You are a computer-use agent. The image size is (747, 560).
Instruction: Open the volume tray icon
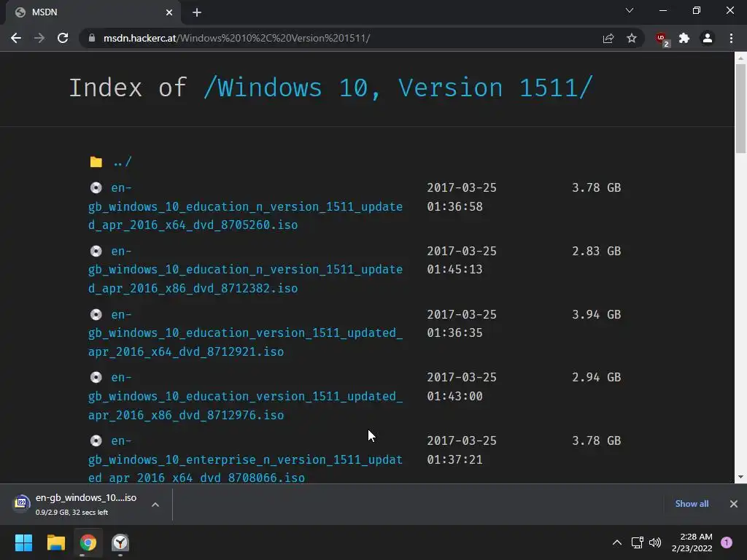655,542
